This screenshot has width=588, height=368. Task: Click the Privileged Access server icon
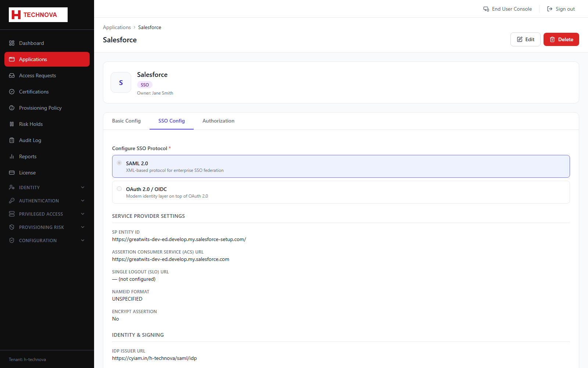12,214
